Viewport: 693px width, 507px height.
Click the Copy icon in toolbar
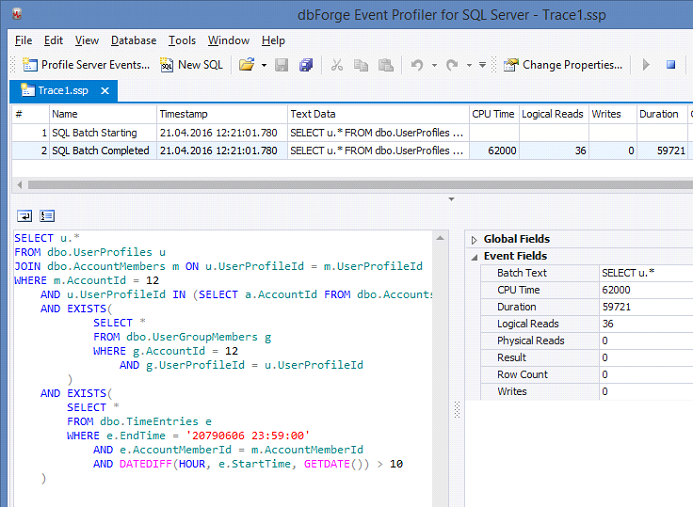click(361, 65)
